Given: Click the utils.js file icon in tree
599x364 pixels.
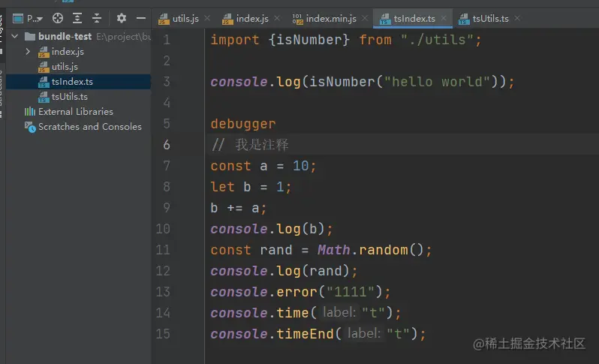Looking at the screenshot, I should [44, 67].
